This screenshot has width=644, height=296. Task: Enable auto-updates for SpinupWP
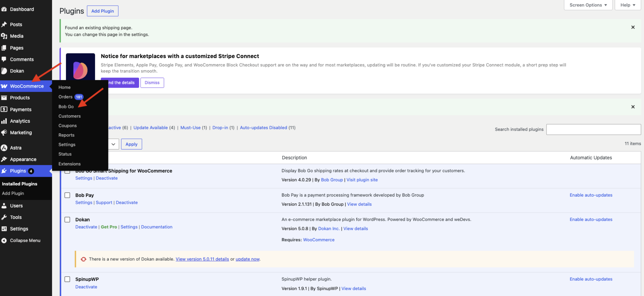click(591, 279)
